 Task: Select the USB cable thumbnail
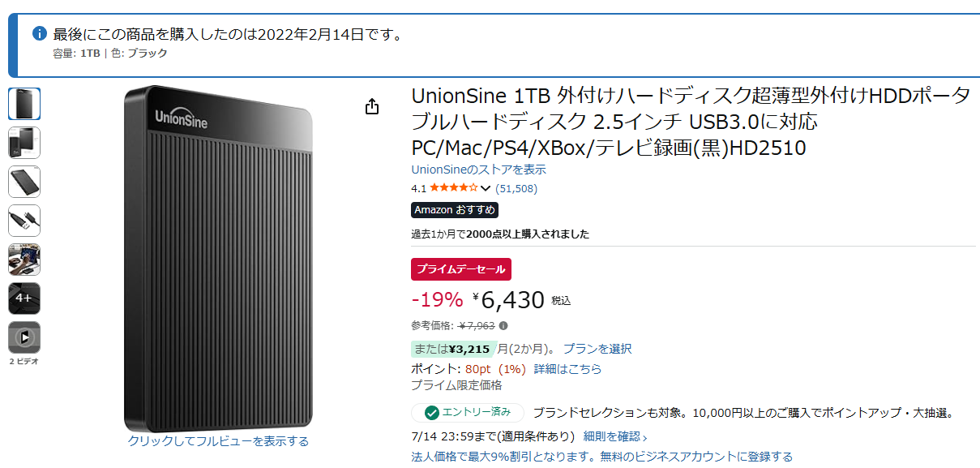(x=24, y=221)
